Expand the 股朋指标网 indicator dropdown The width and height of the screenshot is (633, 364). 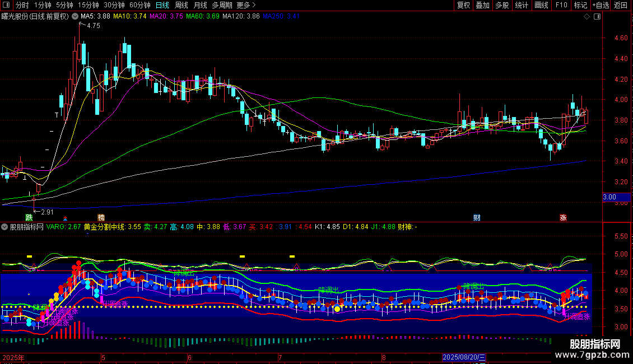tap(5, 227)
